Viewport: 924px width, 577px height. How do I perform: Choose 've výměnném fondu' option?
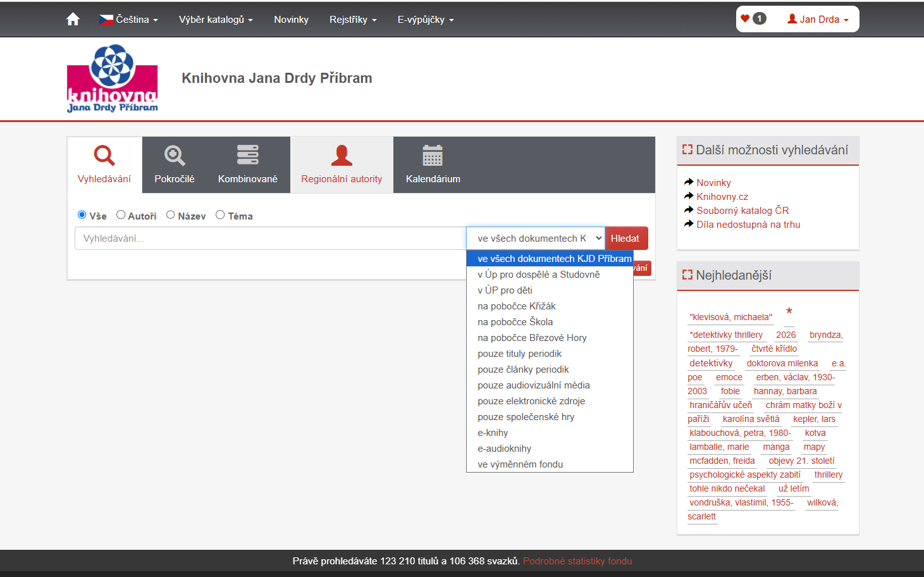[x=550, y=464]
